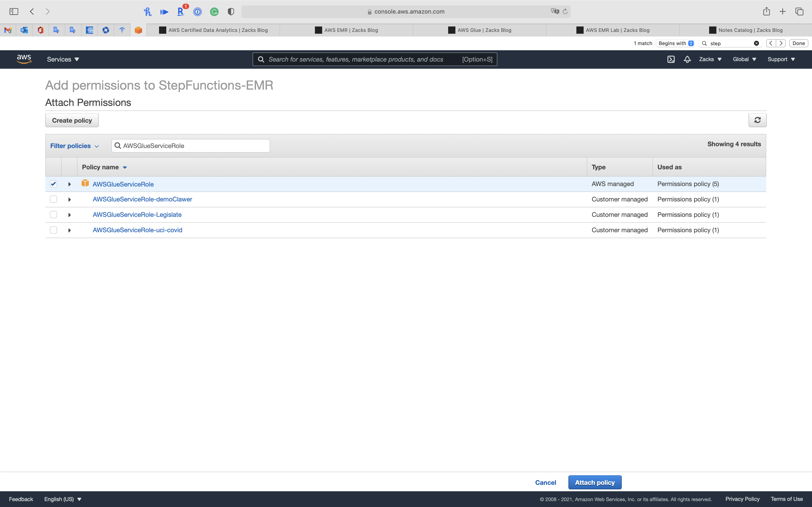Viewport: 812px width, 507px height.
Task: Open the Services menu dropdown
Action: coord(63,59)
